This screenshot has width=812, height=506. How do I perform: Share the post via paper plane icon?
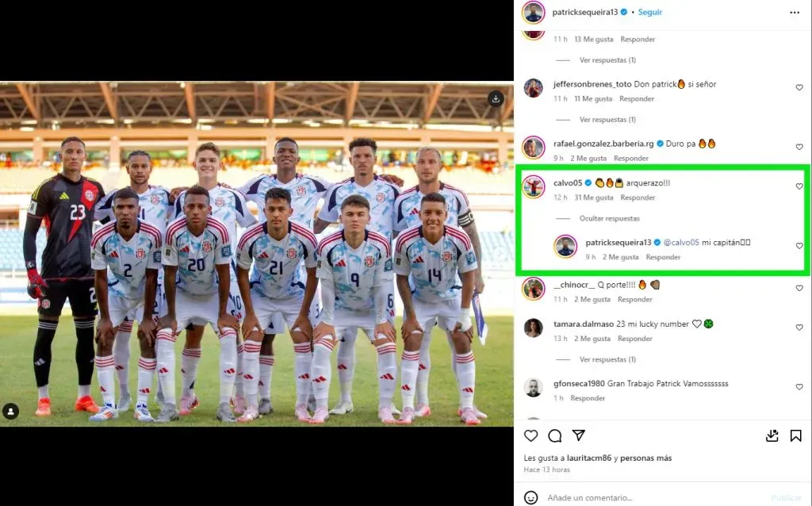[578, 435]
